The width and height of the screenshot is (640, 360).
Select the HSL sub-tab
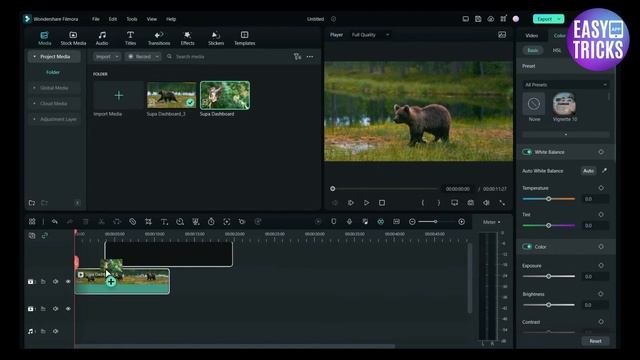click(x=557, y=50)
